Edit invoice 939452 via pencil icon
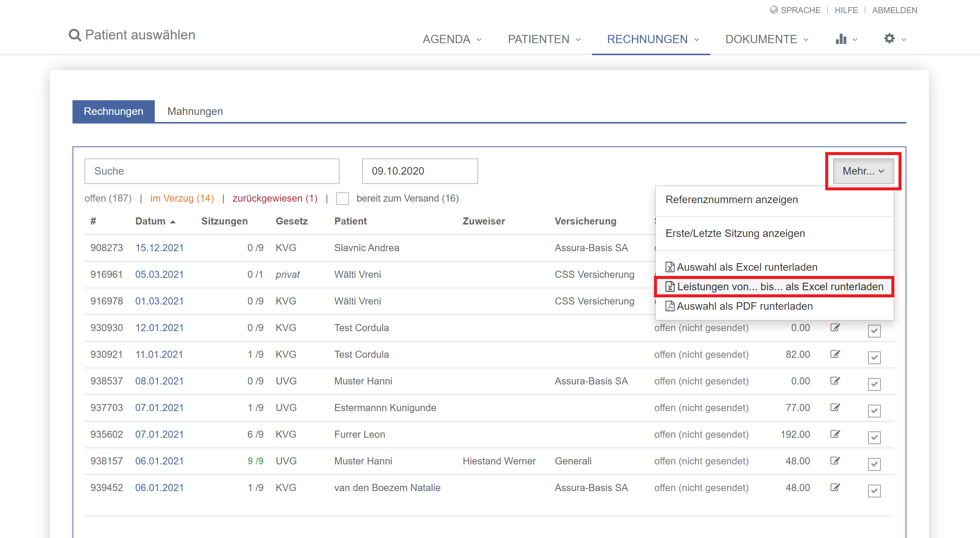The image size is (980, 538). pyautogui.click(x=835, y=487)
